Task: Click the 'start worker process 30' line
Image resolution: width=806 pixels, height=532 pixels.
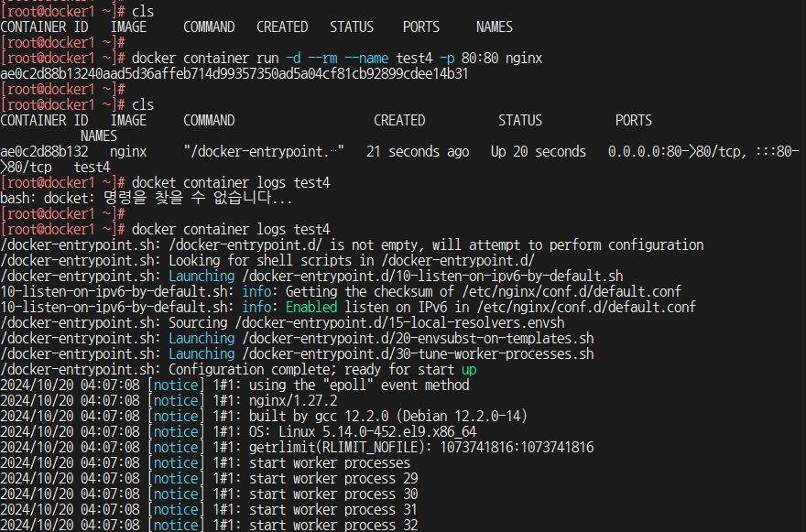Action: (209, 494)
